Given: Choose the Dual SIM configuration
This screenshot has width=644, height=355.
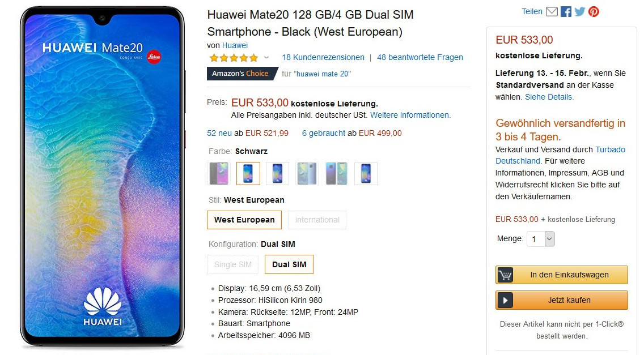Looking at the screenshot, I should 289,265.
